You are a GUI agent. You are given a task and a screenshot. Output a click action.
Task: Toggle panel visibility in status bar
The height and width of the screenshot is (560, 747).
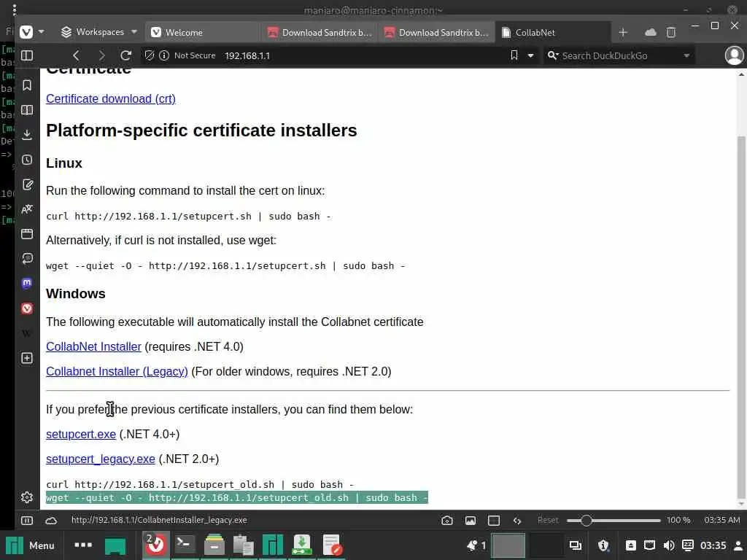pyautogui.click(x=27, y=521)
